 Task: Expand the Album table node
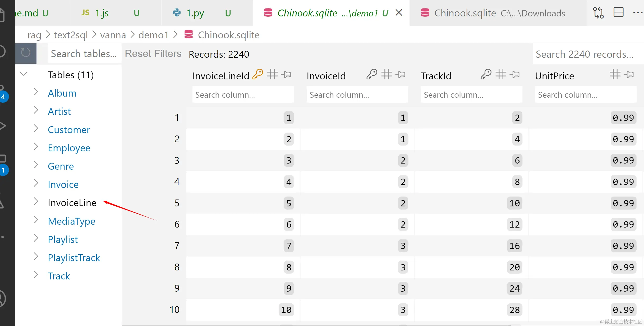36,92
